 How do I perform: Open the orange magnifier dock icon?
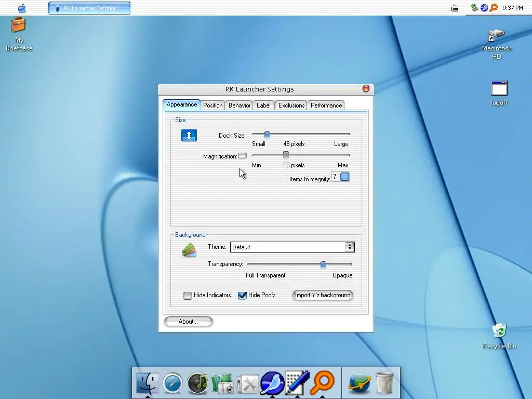[x=322, y=382]
